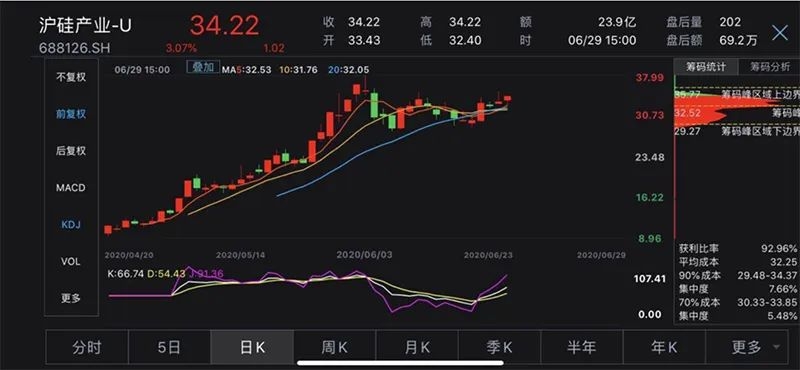Click the 2020/05/14 date on the axis
Image resolution: width=800 pixels, height=370 pixels.
point(240,254)
